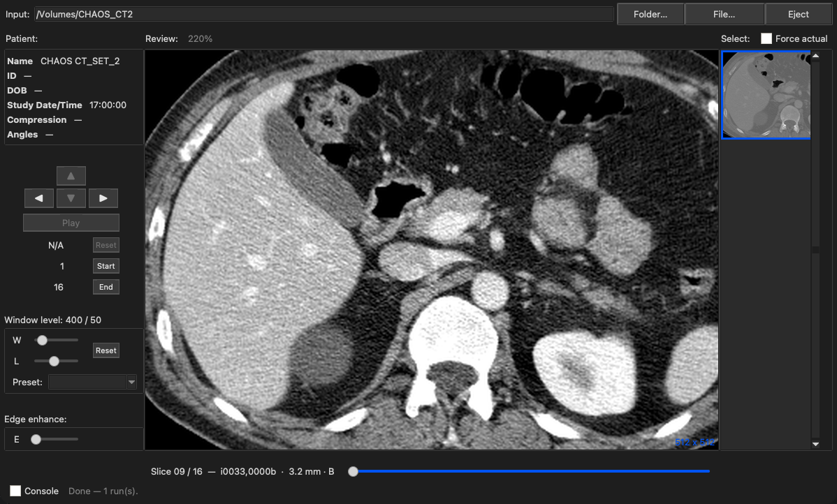Click the right arrow navigation button
Viewport: 837px width, 504px height.
(103, 198)
